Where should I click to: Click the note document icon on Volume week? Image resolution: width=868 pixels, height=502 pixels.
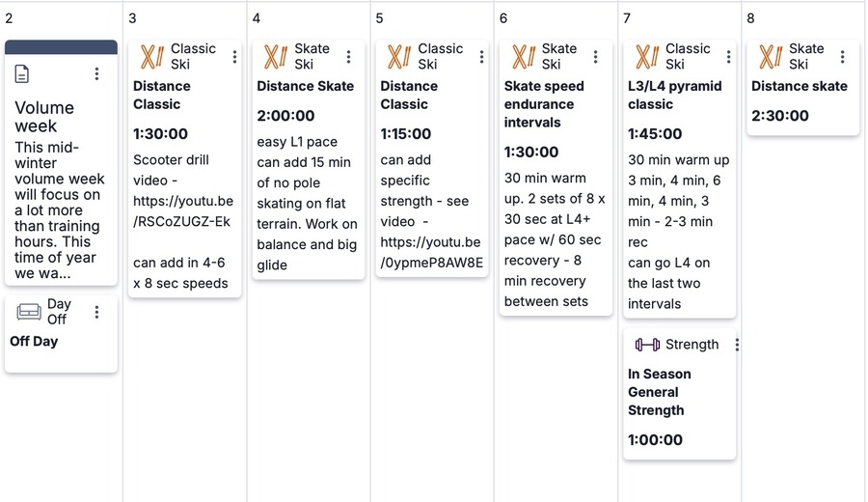[x=23, y=74]
